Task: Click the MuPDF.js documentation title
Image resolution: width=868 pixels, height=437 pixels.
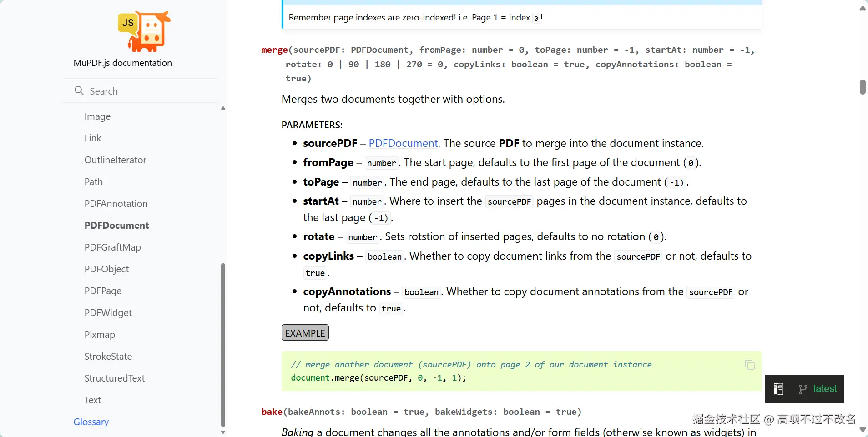Action: point(123,63)
